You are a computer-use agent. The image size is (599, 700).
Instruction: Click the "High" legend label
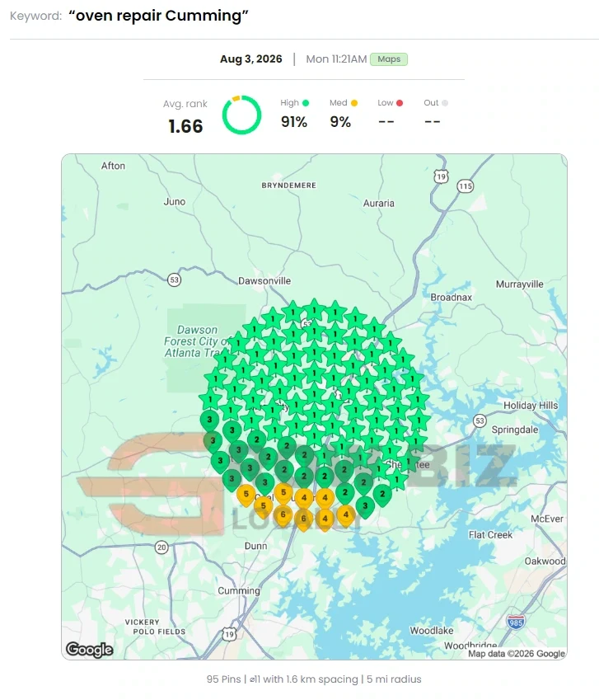click(x=289, y=103)
